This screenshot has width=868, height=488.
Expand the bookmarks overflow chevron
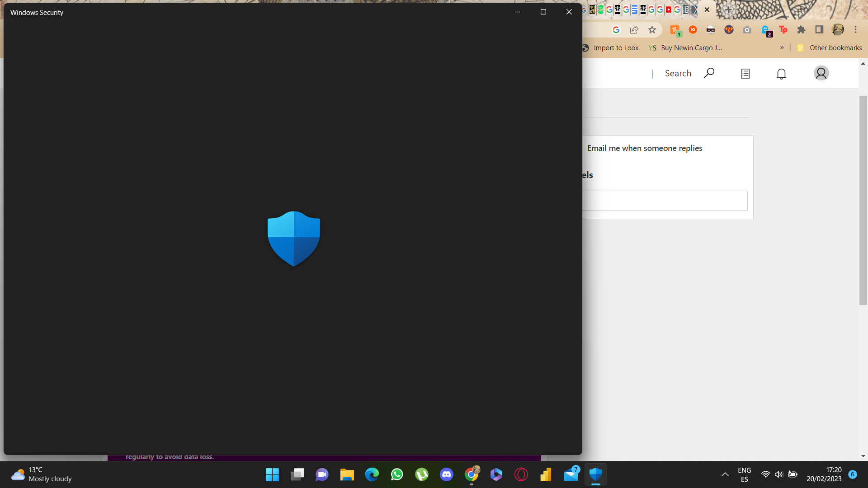pyautogui.click(x=782, y=47)
